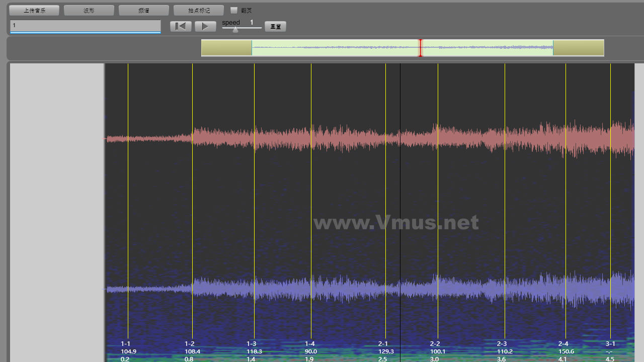Jump back to start with rewind button
The image size is (644, 362).
click(181, 26)
